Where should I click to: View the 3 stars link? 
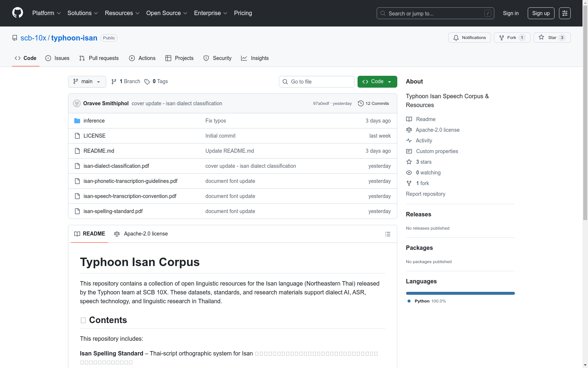point(419,162)
